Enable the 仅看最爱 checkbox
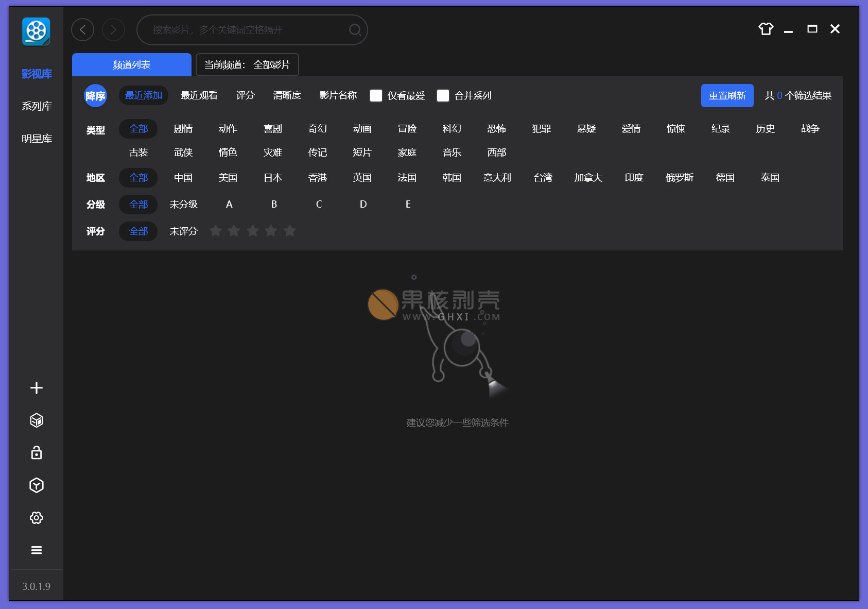This screenshot has height=609, width=868. tap(376, 96)
